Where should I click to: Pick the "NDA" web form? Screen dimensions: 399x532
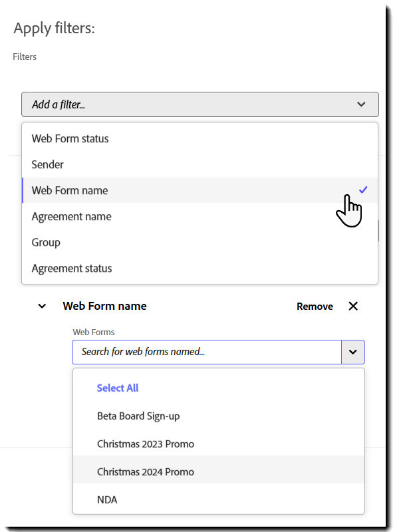click(x=107, y=499)
